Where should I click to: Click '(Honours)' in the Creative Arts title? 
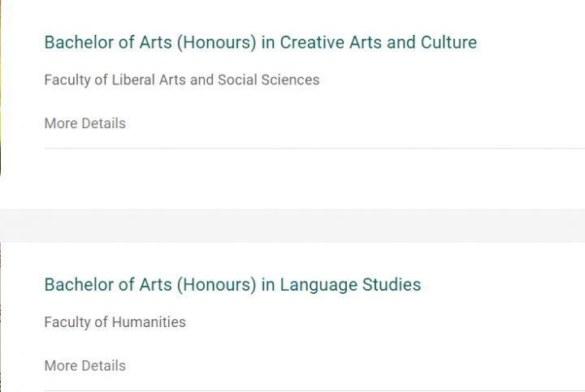coord(215,42)
